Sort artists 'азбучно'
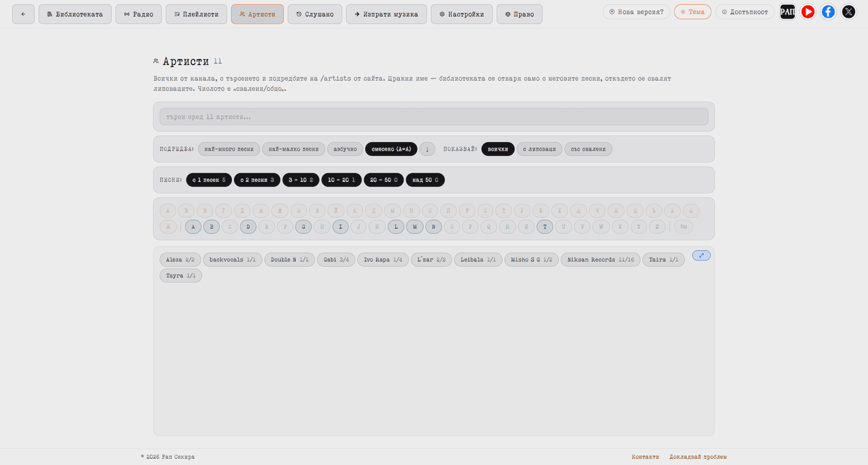Image resolution: width=868 pixels, height=465 pixels. pyautogui.click(x=345, y=149)
